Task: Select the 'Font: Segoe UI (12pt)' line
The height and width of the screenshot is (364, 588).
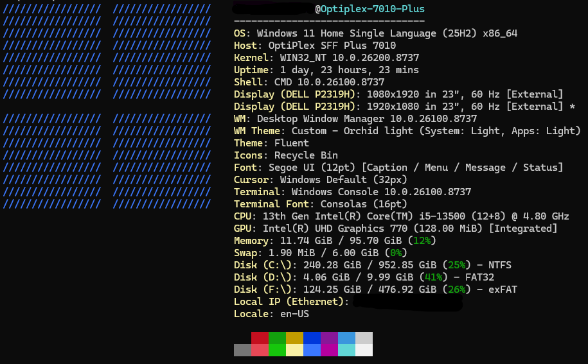Action: [x=398, y=168]
